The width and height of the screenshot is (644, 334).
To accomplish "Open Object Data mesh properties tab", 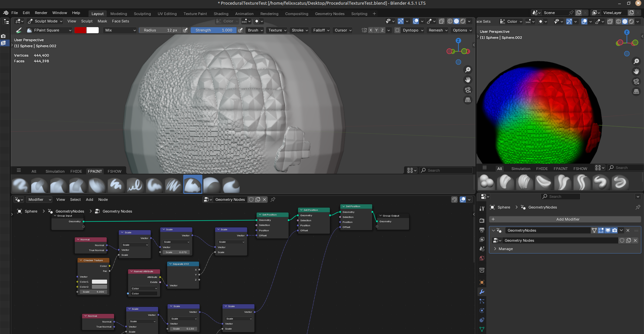I will click(482, 329).
